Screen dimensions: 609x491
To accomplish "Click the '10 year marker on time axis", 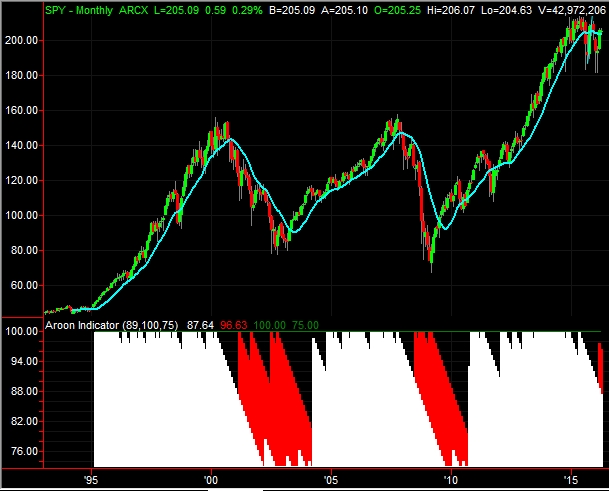I will tap(451, 480).
